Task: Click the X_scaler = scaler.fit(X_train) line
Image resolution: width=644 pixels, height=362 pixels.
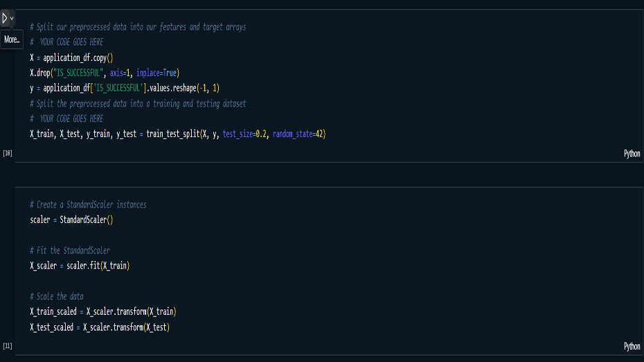Action: (x=80, y=266)
